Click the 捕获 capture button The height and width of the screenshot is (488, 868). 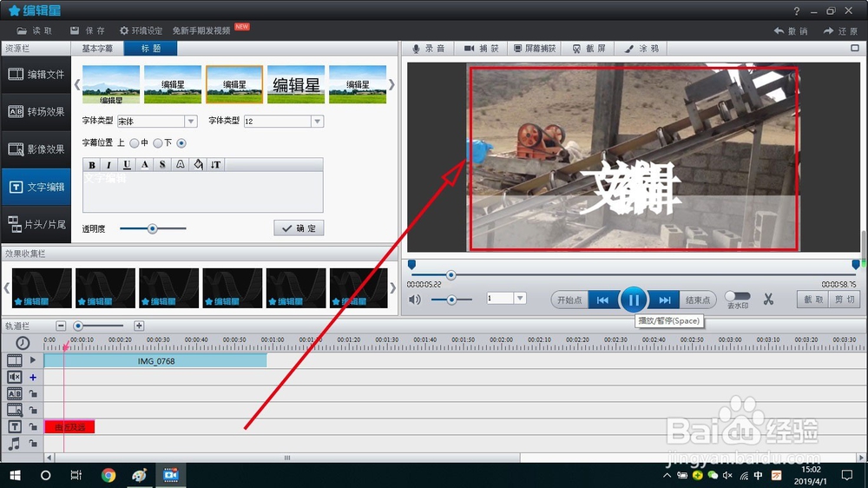(481, 49)
